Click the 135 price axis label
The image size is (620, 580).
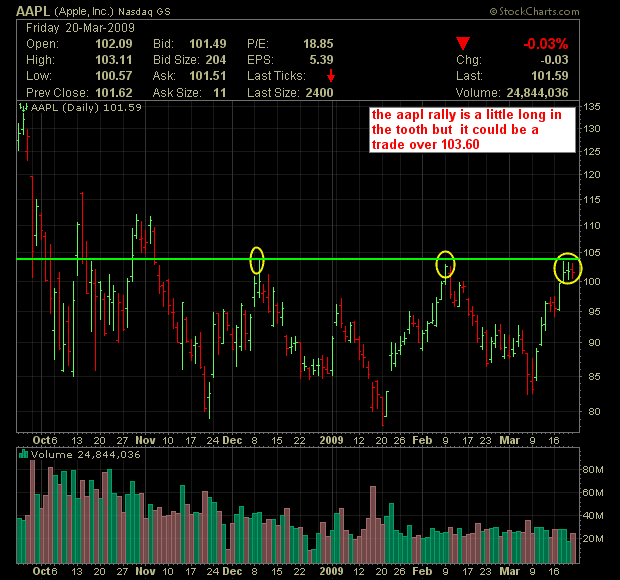(592, 107)
